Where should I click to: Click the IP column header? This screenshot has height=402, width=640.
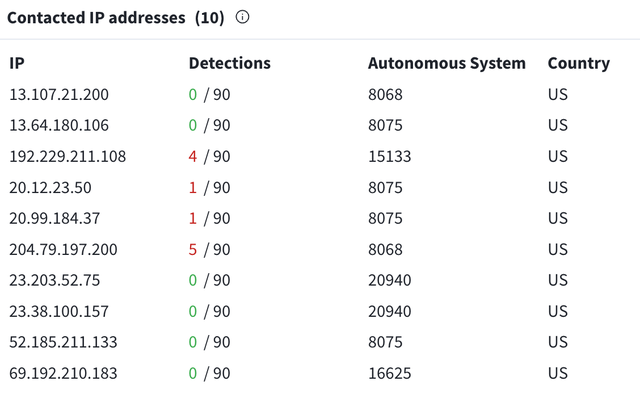pos(16,63)
